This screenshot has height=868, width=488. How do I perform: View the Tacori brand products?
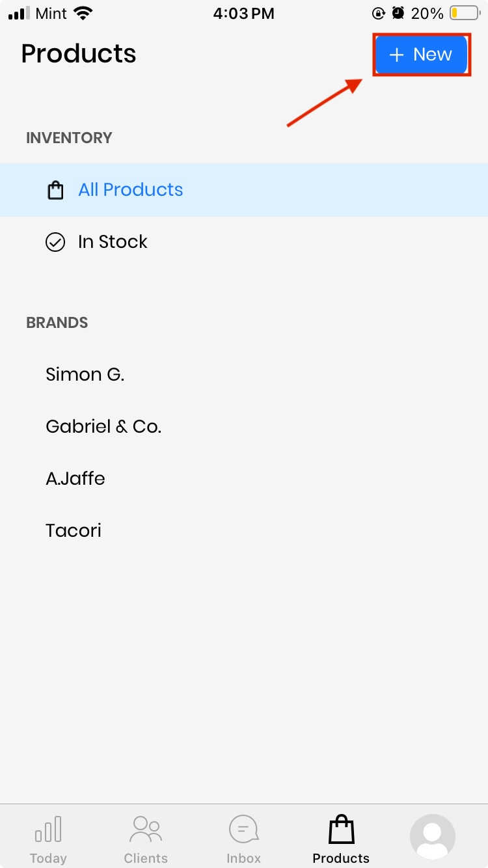[x=74, y=531]
